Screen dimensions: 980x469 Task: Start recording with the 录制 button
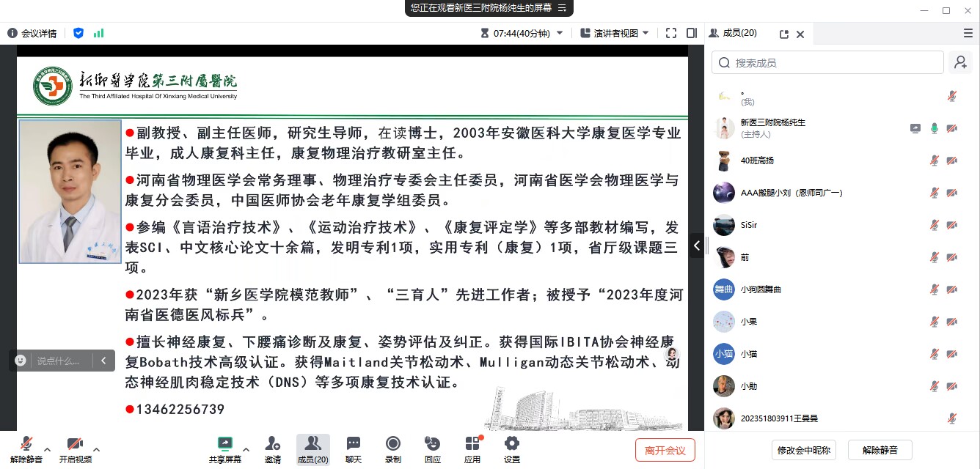[393, 448]
